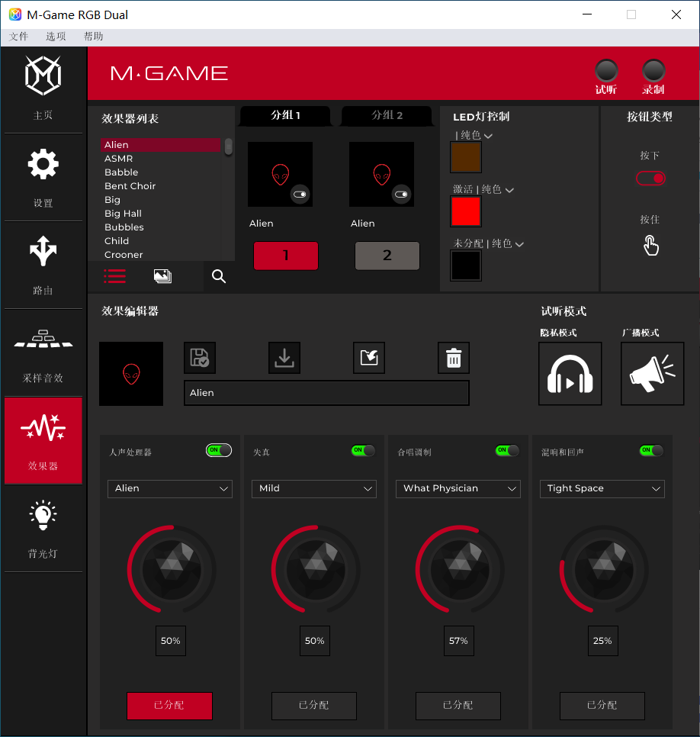This screenshot has height=737, width=700.
Task: Save the current effect preset
Action: point(200,358)
